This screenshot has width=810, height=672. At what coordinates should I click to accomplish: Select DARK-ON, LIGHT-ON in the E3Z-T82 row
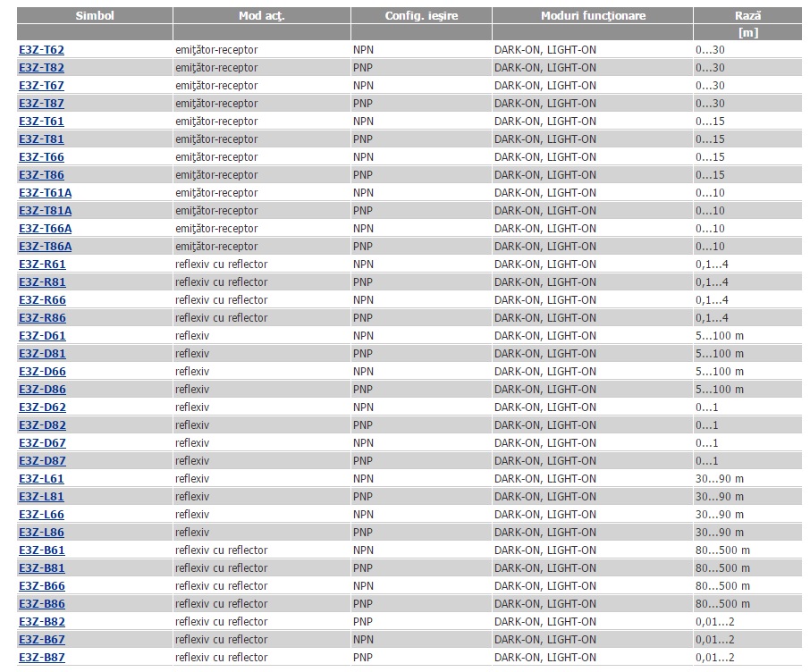545,68
